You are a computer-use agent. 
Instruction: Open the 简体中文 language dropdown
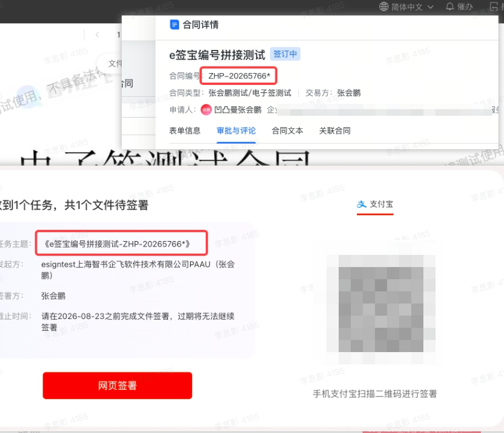tap(407, 7)
